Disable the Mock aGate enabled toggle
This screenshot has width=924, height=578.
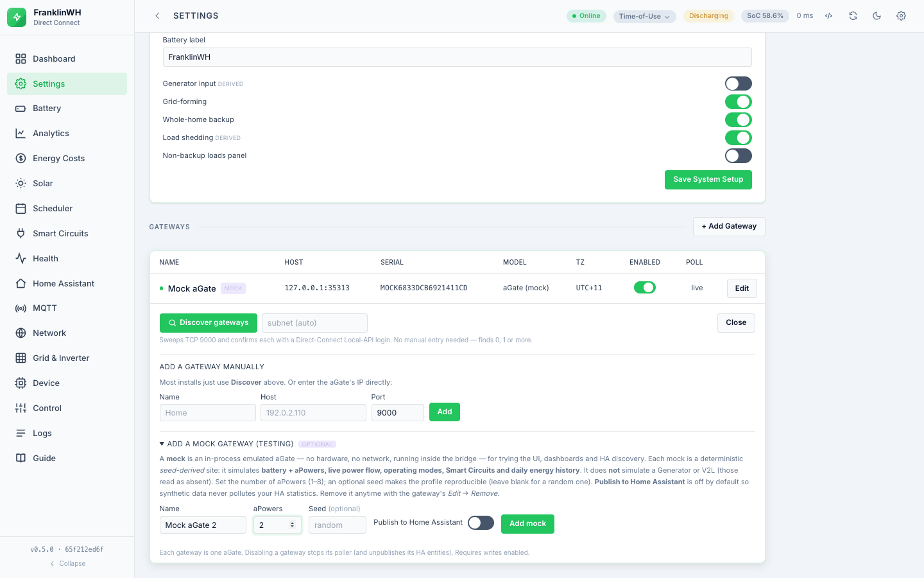[645, 288]
